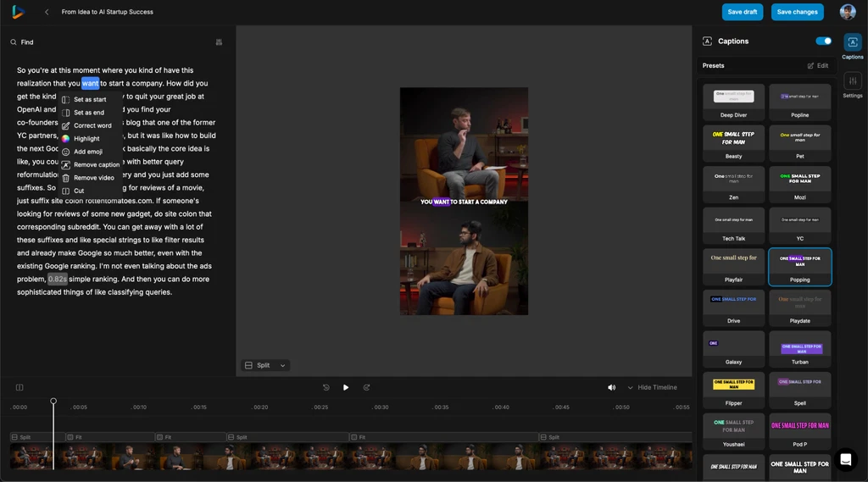Image resolution: width=868 pixels, height=482 pixels.
Task: Skip forward with the forward icon
Action: click(x=366, y=387)
